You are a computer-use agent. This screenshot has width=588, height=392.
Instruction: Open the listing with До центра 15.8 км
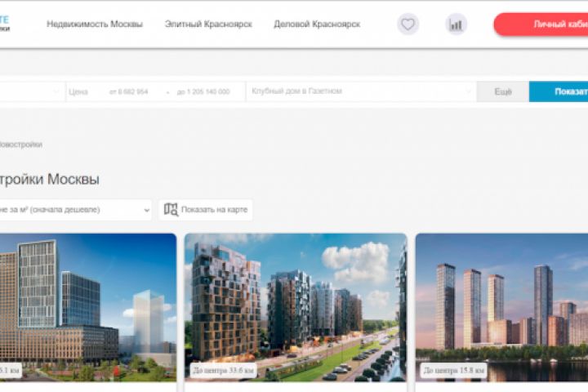tap(501, 308)
